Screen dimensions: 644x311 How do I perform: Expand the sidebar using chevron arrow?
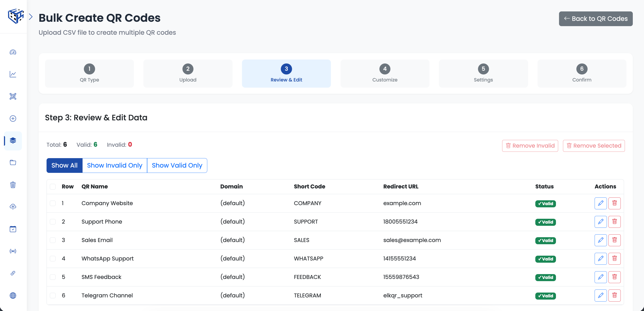click(x=31, y=17)
